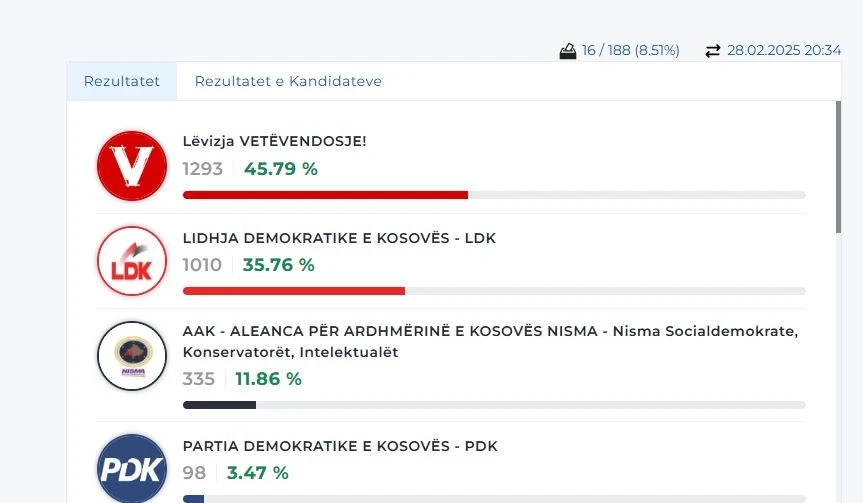This screenshot has width=863, height=503.
Task: Click the LDK party logo
Action: [132, 261]
